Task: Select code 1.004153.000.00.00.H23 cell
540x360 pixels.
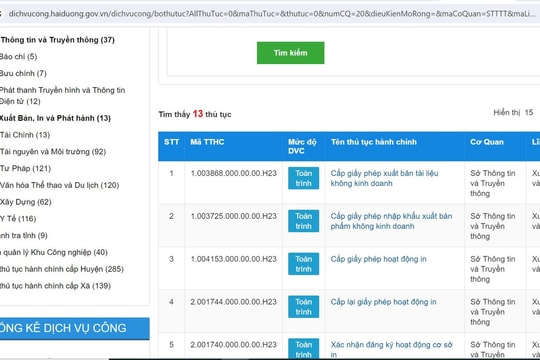Action: click(233, 259)
